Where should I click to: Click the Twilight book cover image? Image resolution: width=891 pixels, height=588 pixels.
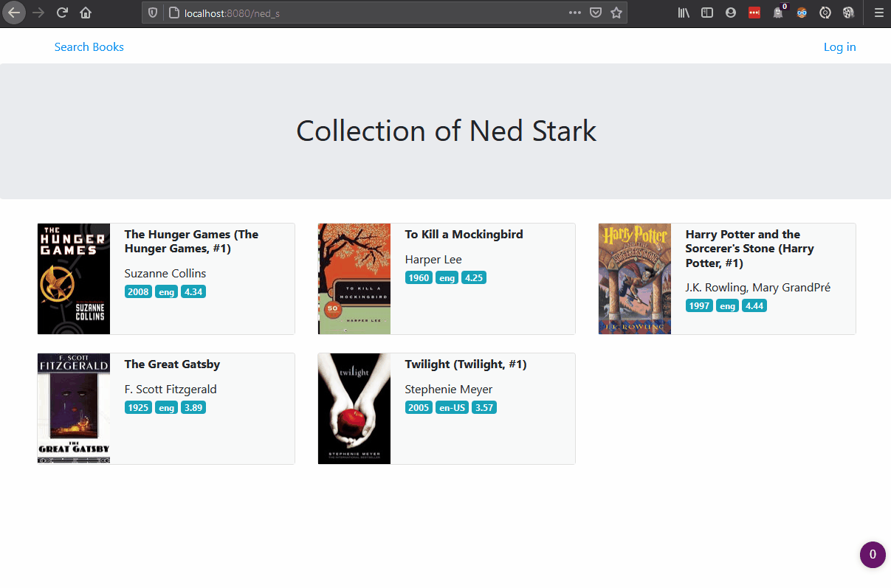click(354, 409)
